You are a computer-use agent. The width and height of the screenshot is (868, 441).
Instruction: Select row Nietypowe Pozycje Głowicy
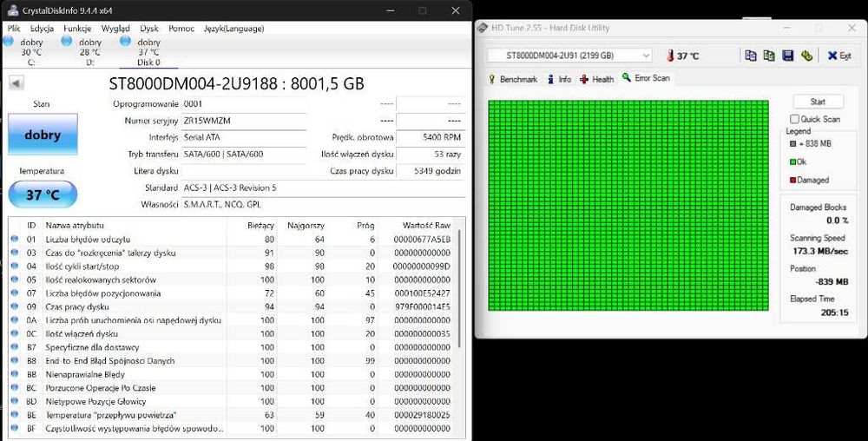point(233,401)
